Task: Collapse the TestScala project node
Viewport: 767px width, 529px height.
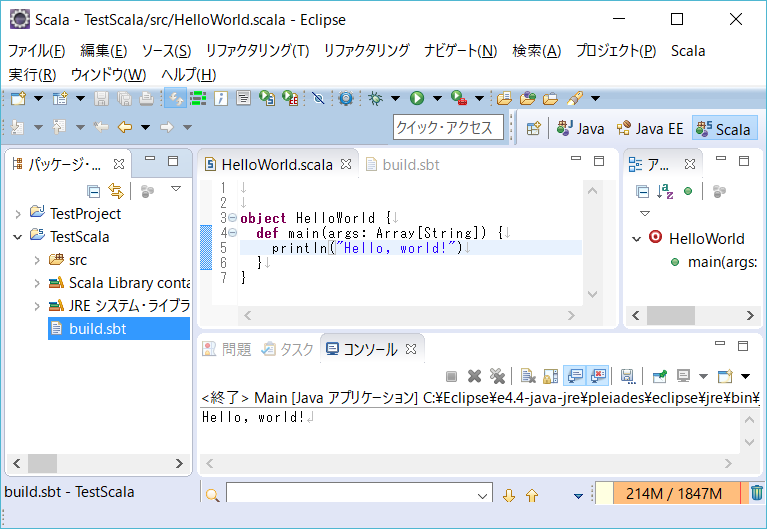Action: pos(18,237)
